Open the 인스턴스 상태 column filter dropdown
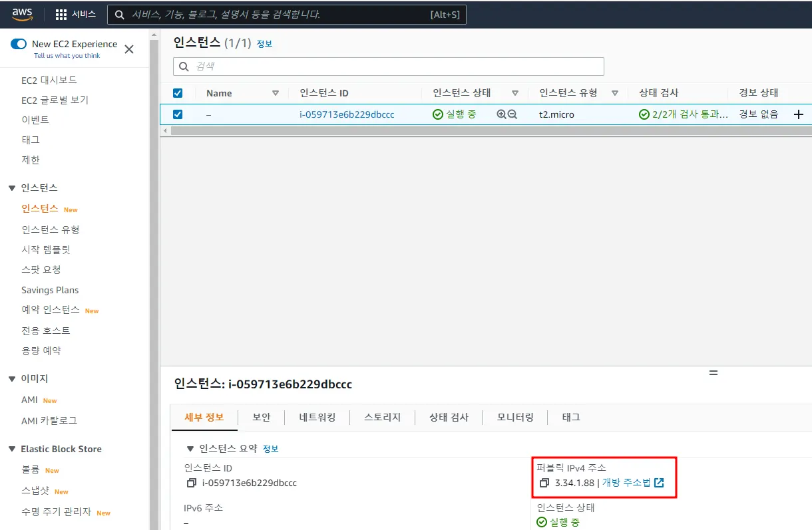Image resolution: width=812 pixels, height=530 pixels. (x=515, y=93)
